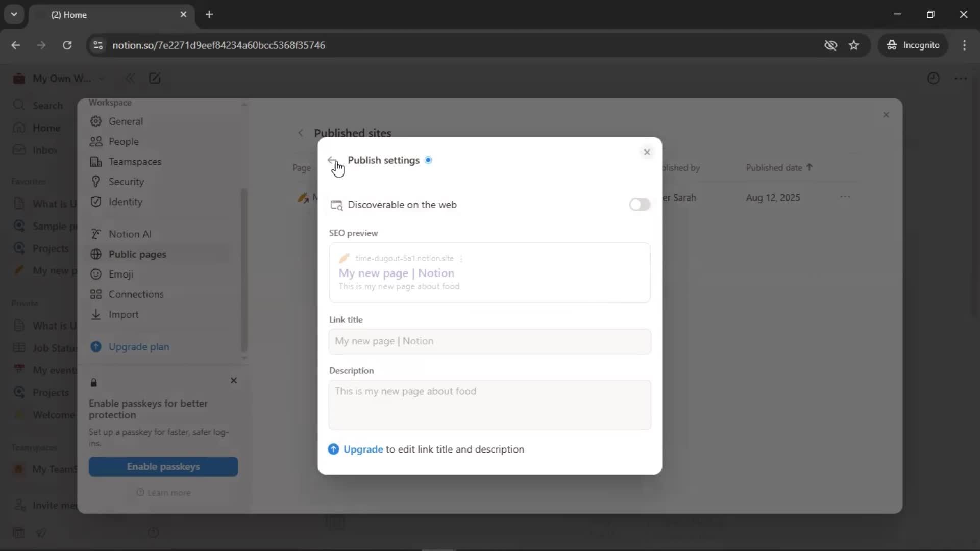980x551 pixels.
Task: Close the Publish settings dialog
Action: [647, 152]
